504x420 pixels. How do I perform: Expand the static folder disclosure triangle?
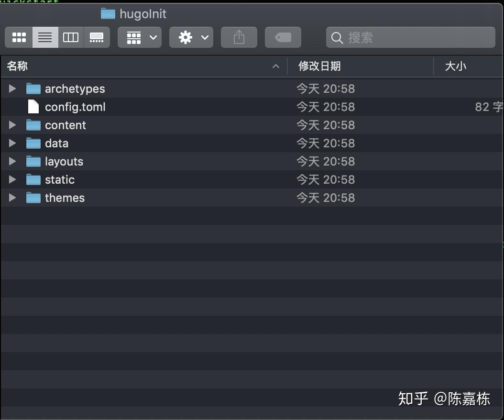[x=12, y=179]
